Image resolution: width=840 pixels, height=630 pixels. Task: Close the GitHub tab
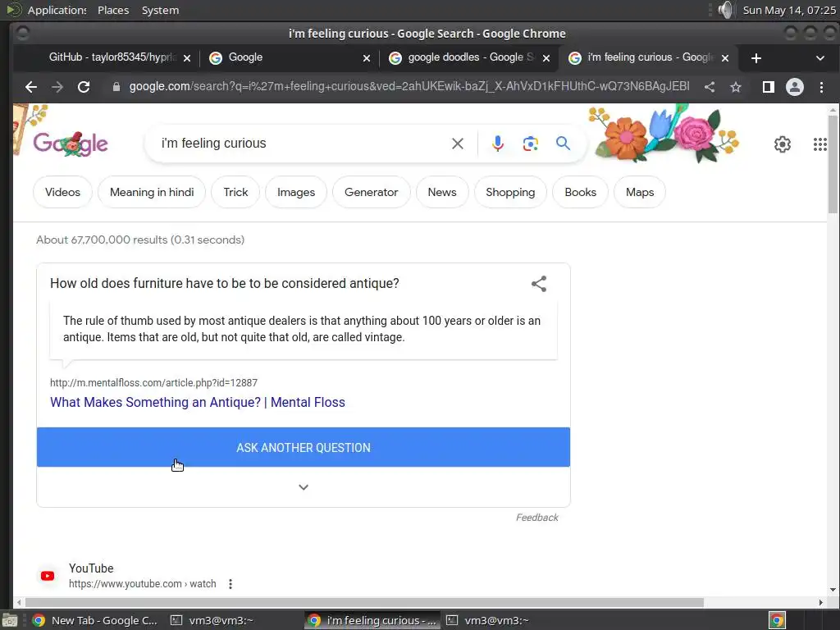point(187,58)
